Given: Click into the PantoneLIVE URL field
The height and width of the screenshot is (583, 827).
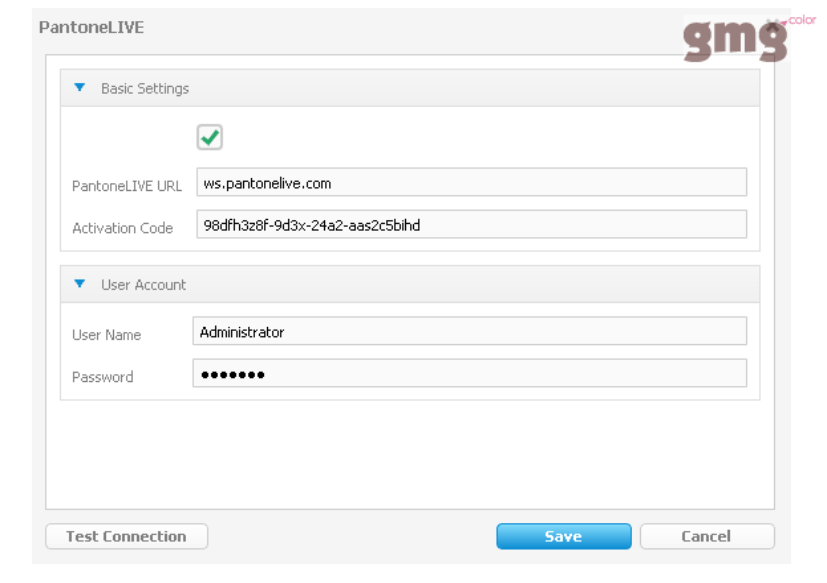Looking at the screenshot, I should point(472,183).
